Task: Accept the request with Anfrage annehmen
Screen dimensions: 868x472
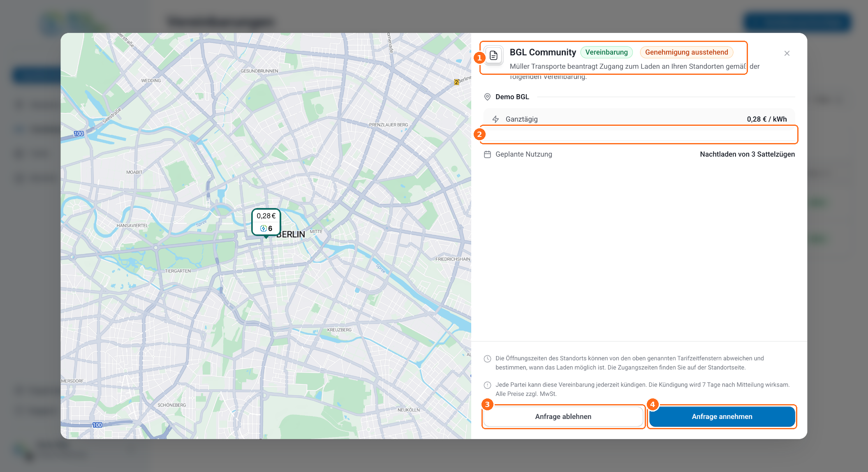Action: (722, 416)
